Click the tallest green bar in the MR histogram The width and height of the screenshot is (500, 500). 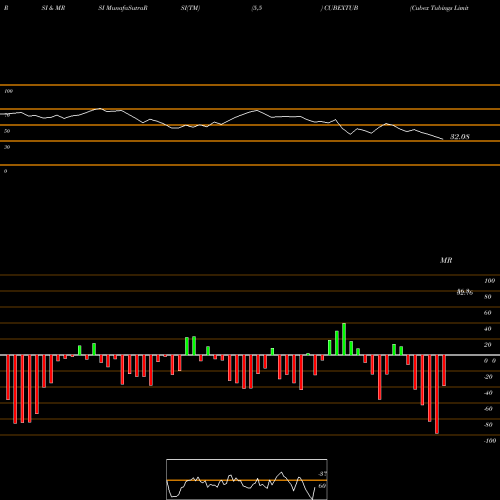(x=344, y=339)
